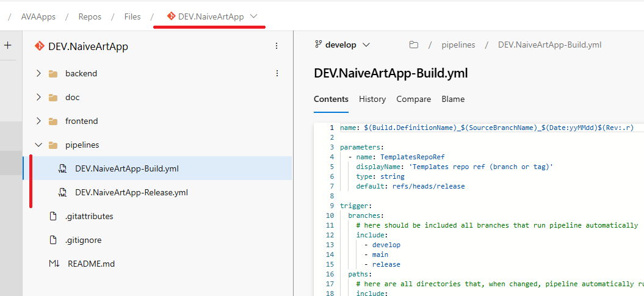Click the plus icon in the left sidebar

[x=7, y=46]
